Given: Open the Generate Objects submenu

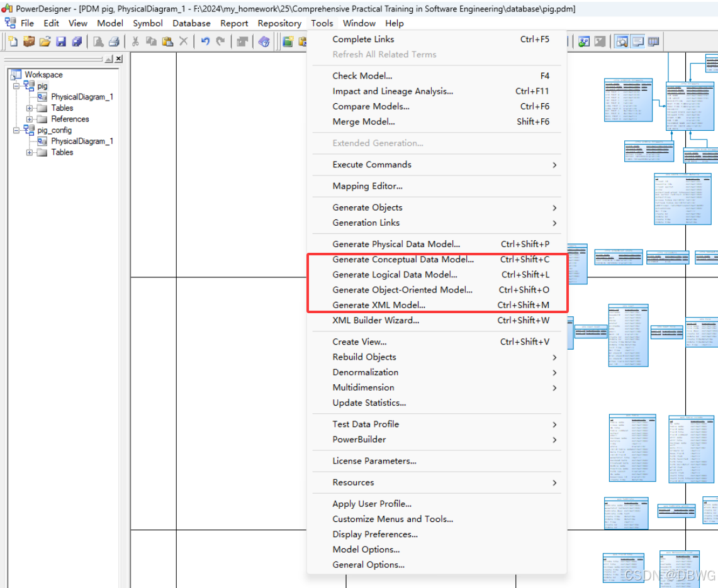Looking at the screenshot, I should pyautogui.click(x=436, y=208).
